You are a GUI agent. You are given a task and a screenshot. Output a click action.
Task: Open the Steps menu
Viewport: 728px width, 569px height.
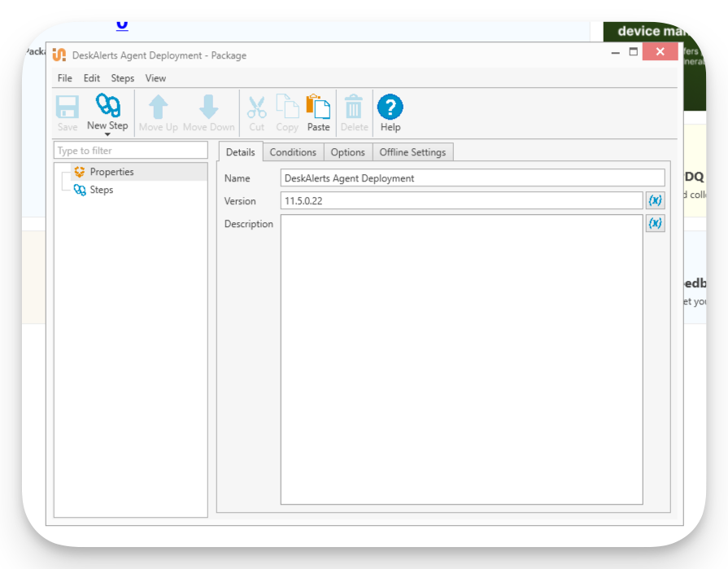pos(122,77)
